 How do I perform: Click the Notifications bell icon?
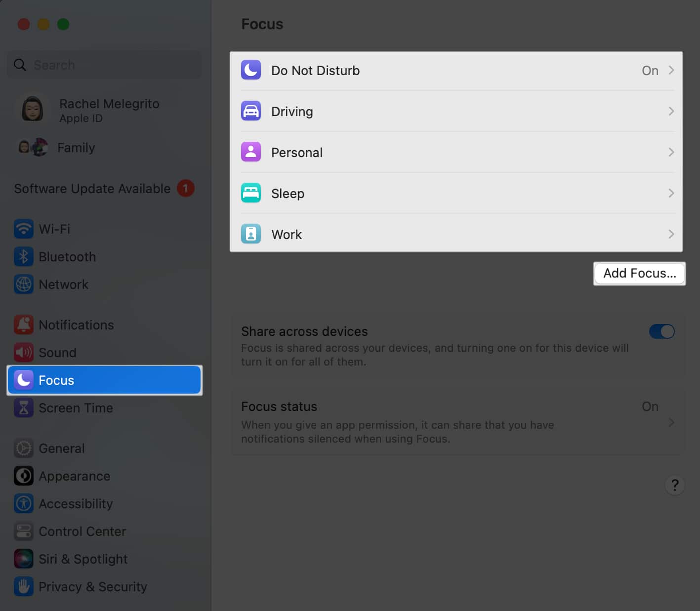coord(24,325)
